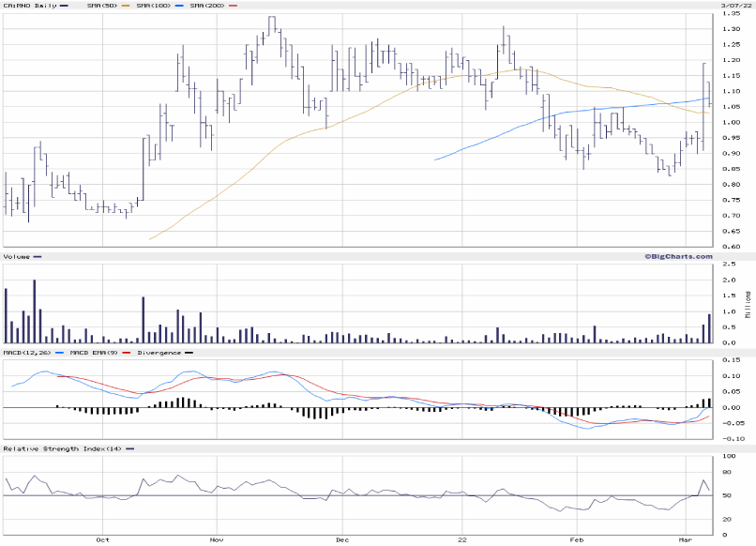Click the 0.60 price axis label

731,246
